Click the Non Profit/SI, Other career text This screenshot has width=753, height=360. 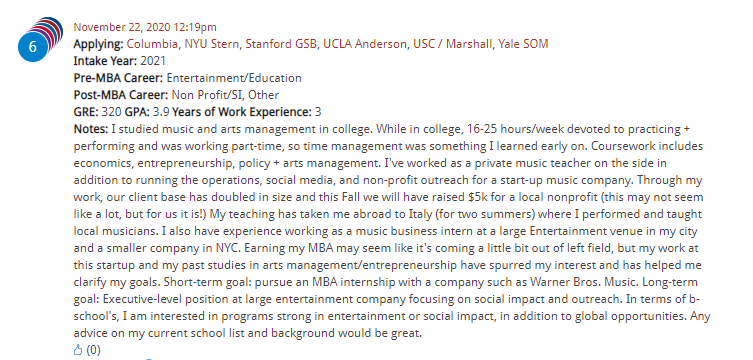(225, 95)
